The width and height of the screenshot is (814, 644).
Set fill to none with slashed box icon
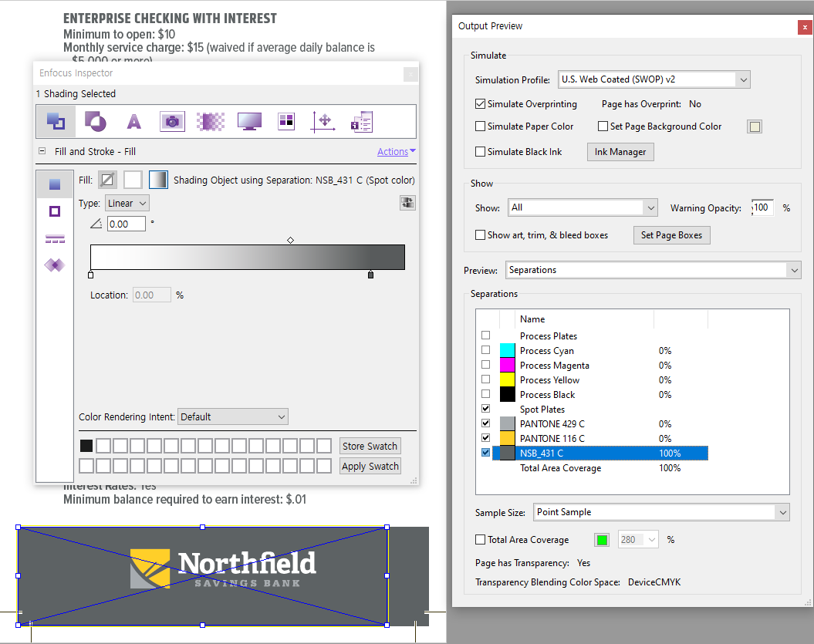click(x=107, y=180)
